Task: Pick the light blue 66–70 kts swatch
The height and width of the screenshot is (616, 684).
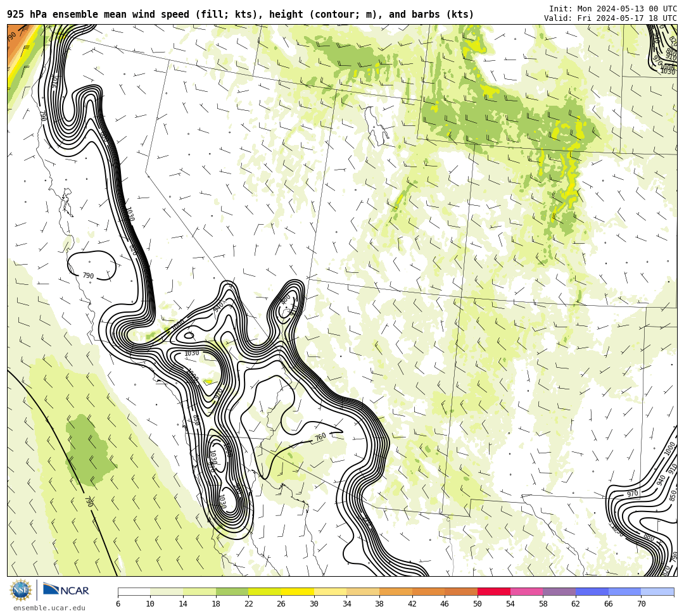Action: tap(624, 591)
